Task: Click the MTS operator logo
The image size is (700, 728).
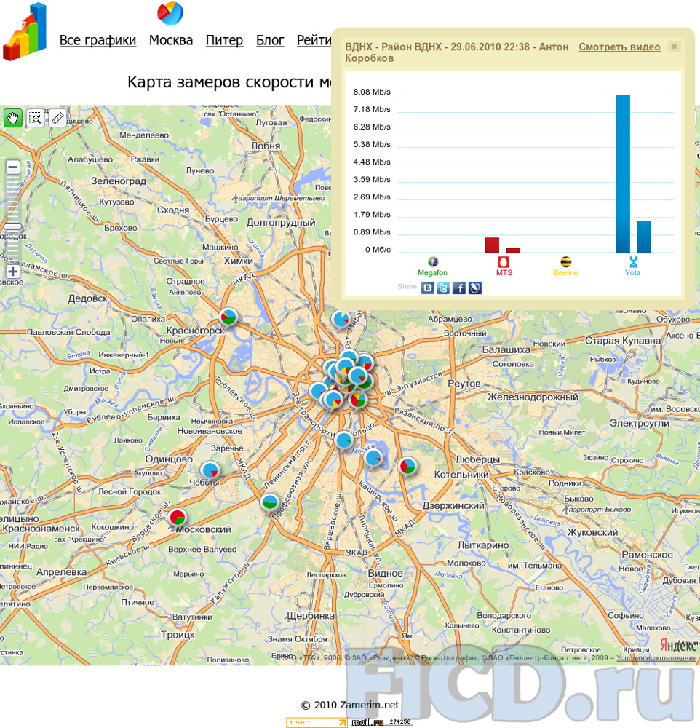Action: 504,262
